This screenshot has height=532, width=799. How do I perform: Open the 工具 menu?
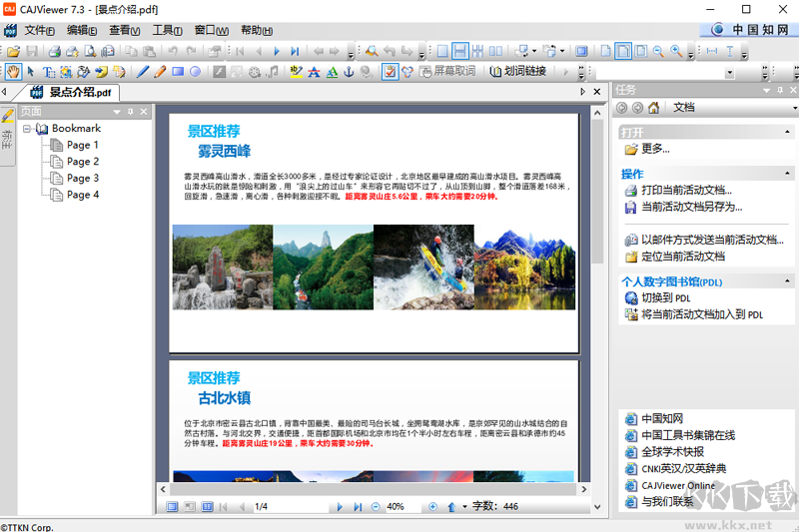pyautogui.click(x=166, y=30)
